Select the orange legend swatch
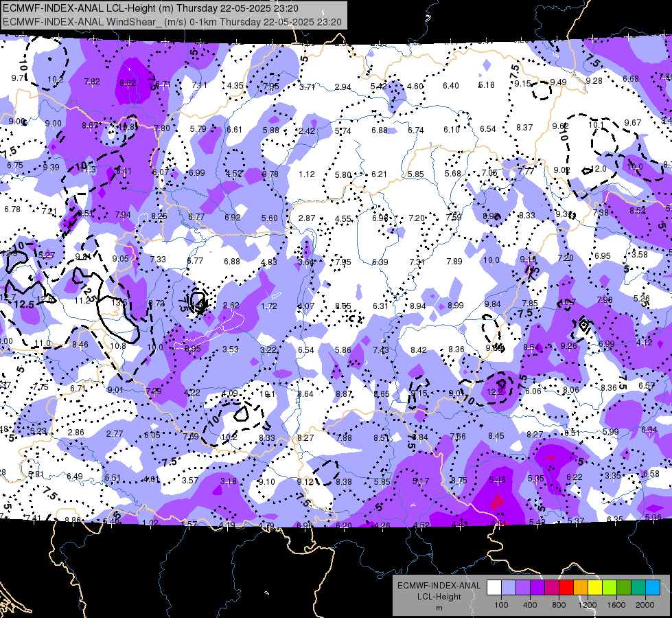The width and height of the screenshot is (672, 618). click(x=581, y=587)
